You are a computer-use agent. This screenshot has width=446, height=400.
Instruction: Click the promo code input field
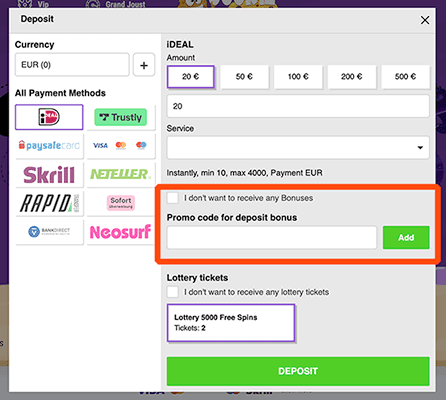coord(272,237)
